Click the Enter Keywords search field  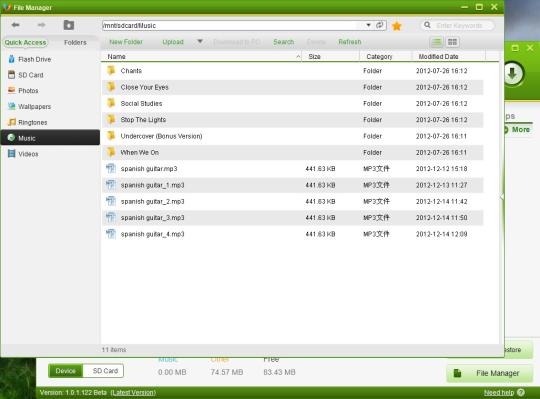pyautogui.click(x=459, y=25)
